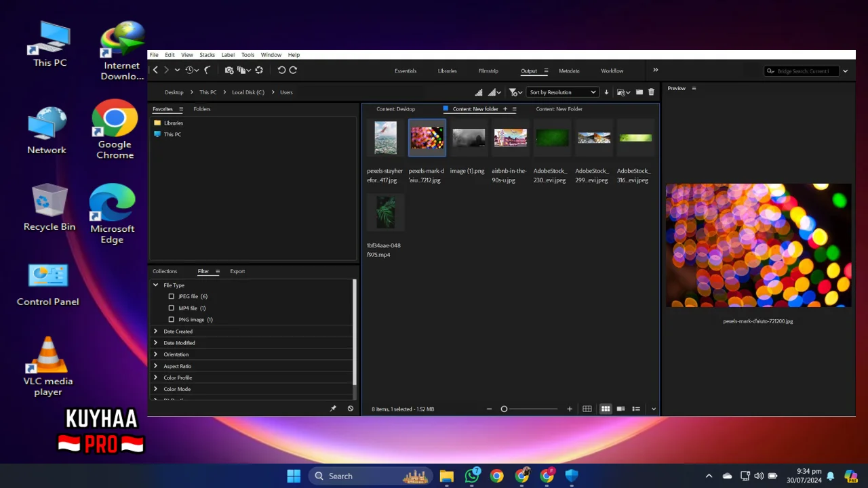Check the PNG image filter checkbox
The width and height of the screenshot is (868, 488).
(x=172, y=319)
